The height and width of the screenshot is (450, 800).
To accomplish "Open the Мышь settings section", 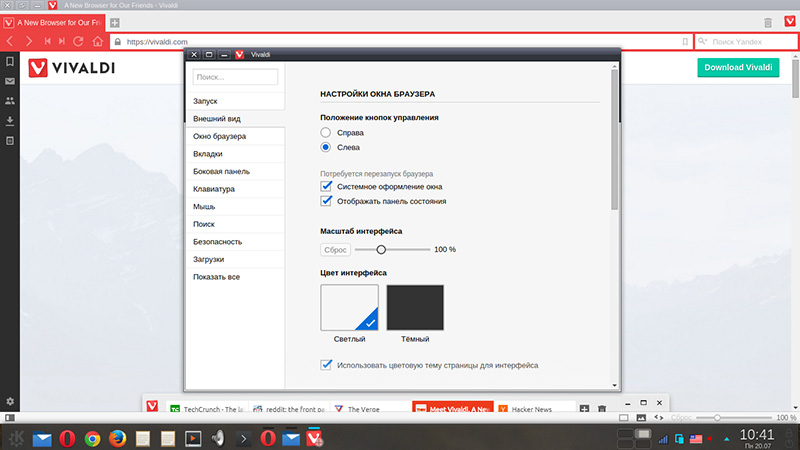I will coord(235,207).
